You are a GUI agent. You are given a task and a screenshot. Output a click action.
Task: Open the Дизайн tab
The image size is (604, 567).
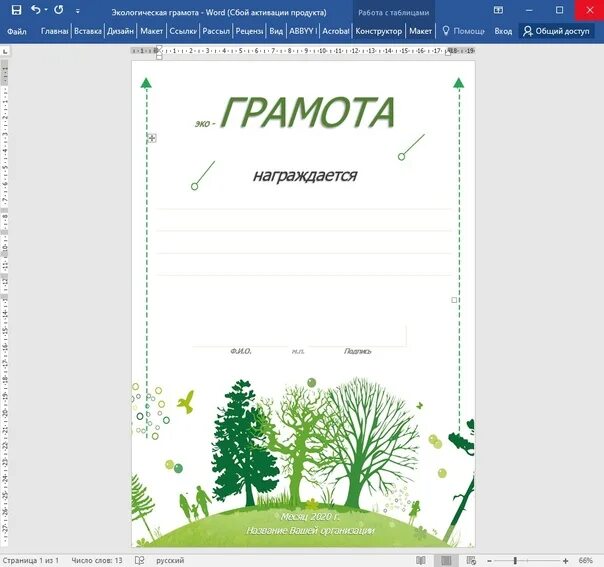pyautogui.click(x=121, y=31)
